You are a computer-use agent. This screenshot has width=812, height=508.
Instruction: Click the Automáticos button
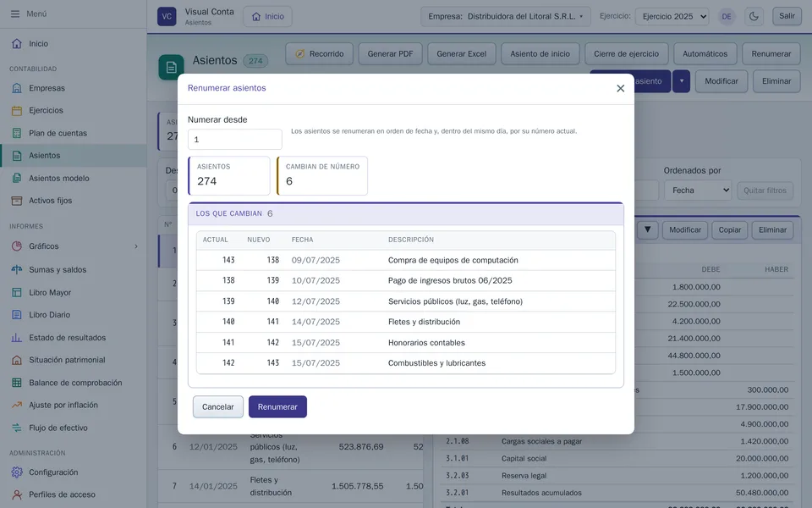click(705, 54)
